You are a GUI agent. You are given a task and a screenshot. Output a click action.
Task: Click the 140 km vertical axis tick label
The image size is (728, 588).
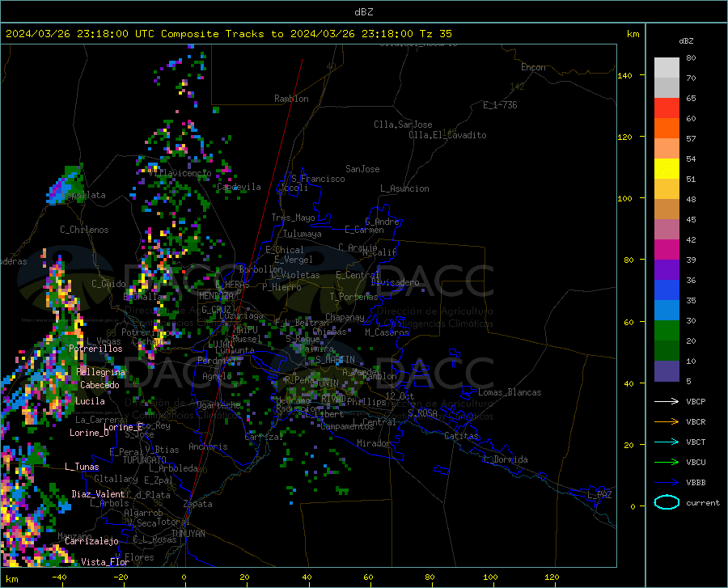click(624, 75)
